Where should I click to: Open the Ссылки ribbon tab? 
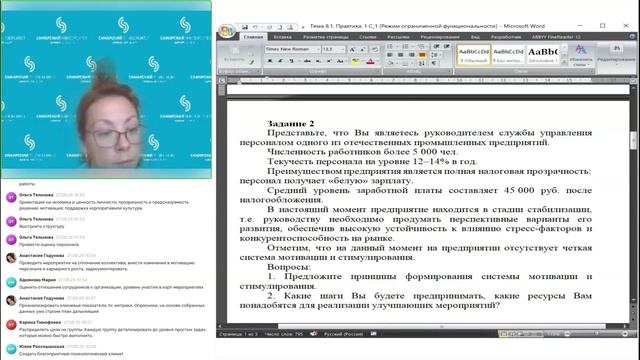click(x=368, y=37)
